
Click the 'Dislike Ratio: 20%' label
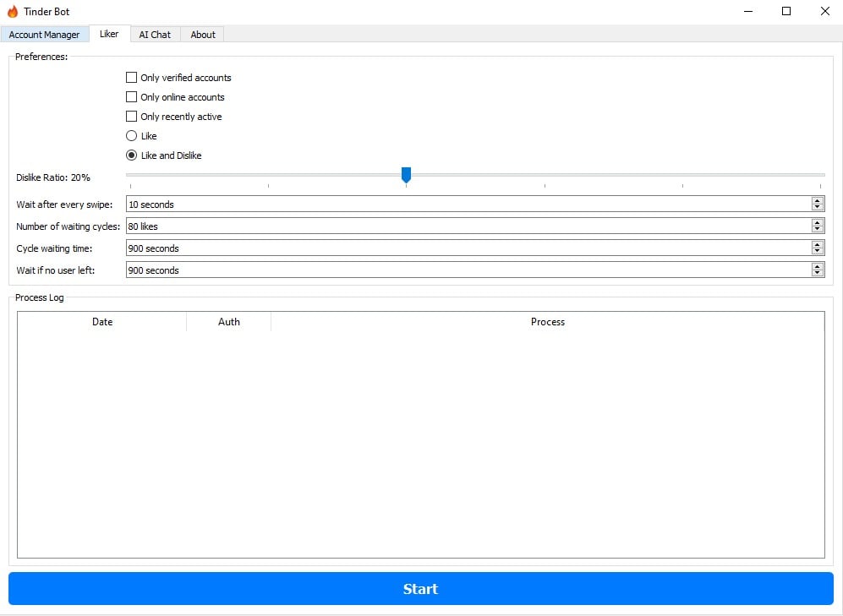tap(53, 177)
